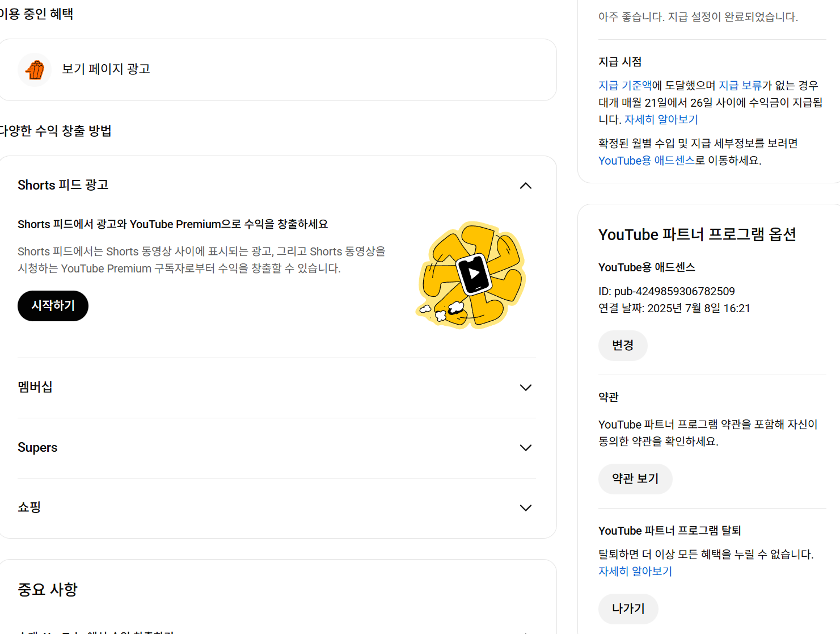
Task: Expand the 멤버십 section chevron
Action: point(525,388)
